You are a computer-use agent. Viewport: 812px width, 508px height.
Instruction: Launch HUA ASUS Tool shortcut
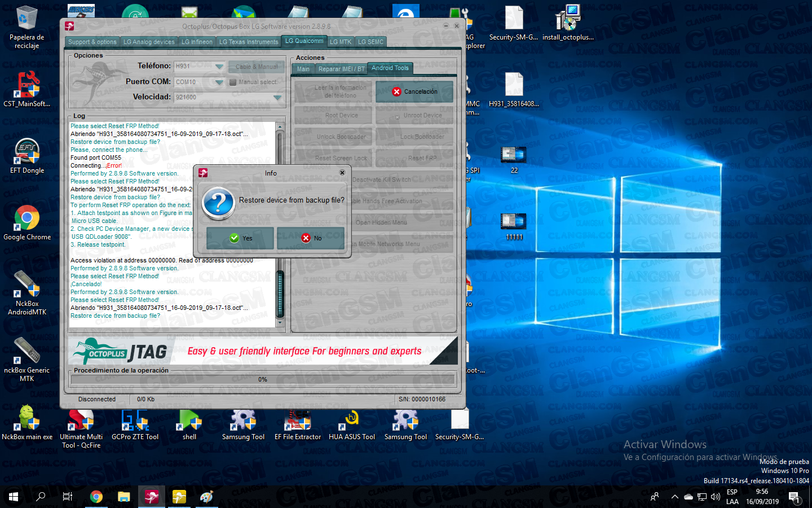pos(352,419)
